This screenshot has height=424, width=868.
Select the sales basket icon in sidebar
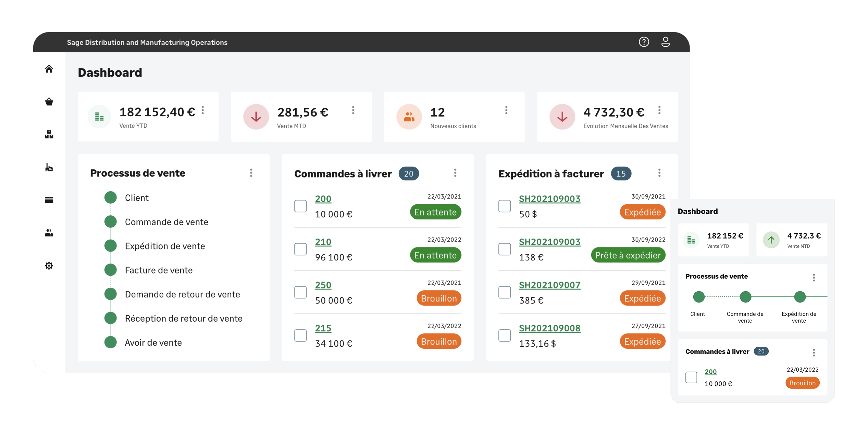point(49,101)
